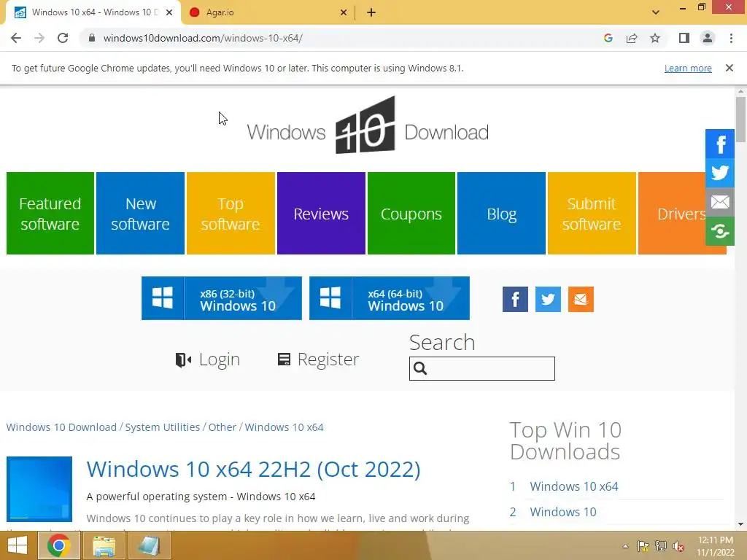
Task: Open second top download Windows 10
Action: click(x=563, y=512)
